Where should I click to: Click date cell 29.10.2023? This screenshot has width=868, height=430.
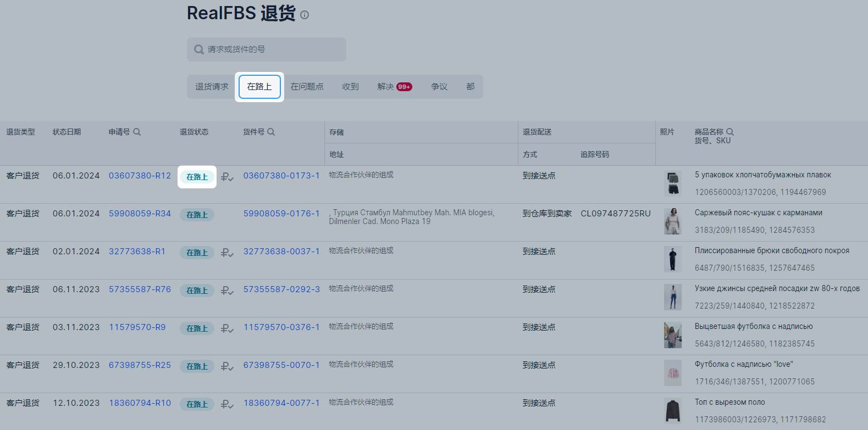(x=76, y=365)
